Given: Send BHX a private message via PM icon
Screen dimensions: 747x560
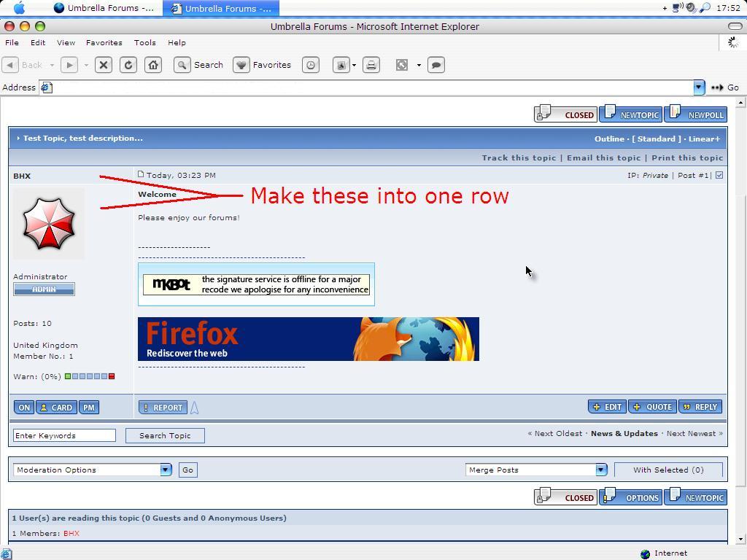Looking at the screenshot, I should [88, 407].
